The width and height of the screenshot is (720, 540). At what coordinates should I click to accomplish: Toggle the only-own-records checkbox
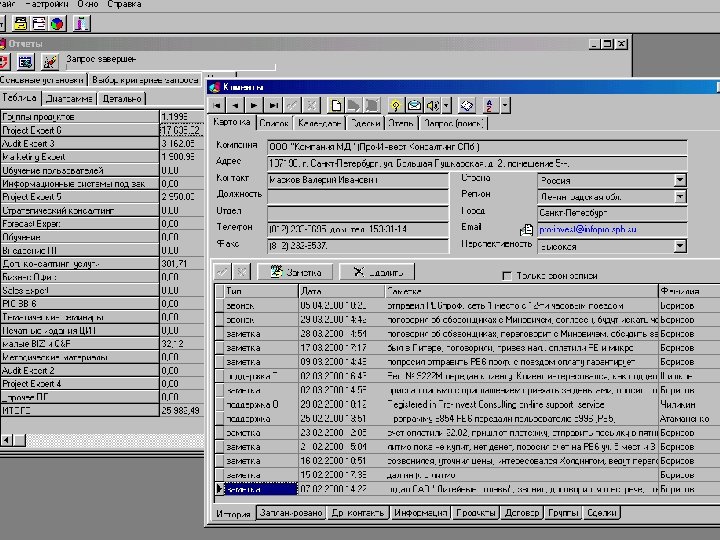click(x=506, y=275)
